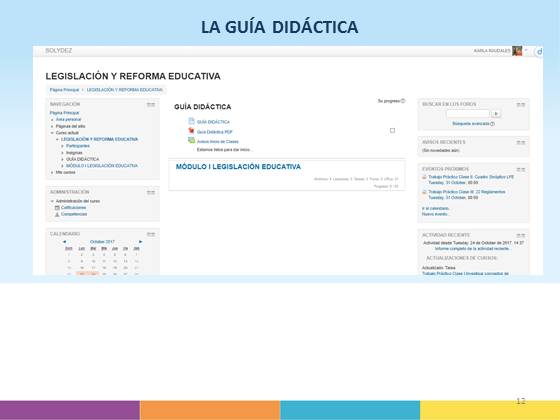Open the Su progreso help icon

click(x=403, y=101)
